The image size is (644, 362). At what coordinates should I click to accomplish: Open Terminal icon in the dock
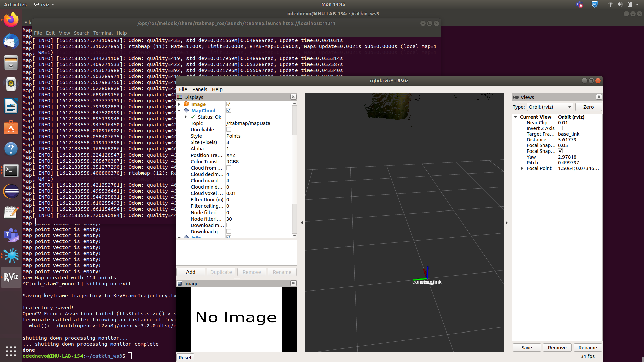[x=11, y=170]
